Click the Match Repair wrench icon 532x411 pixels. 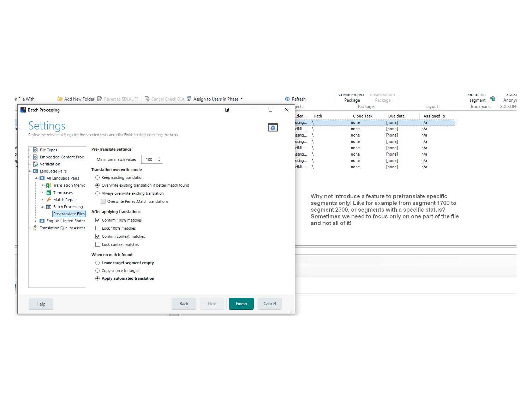49,200
